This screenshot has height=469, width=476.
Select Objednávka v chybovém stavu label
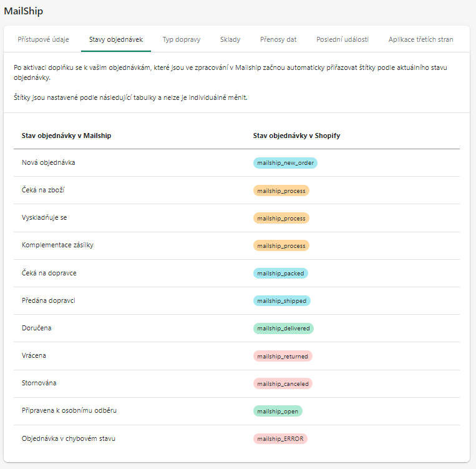pos(68,438)
